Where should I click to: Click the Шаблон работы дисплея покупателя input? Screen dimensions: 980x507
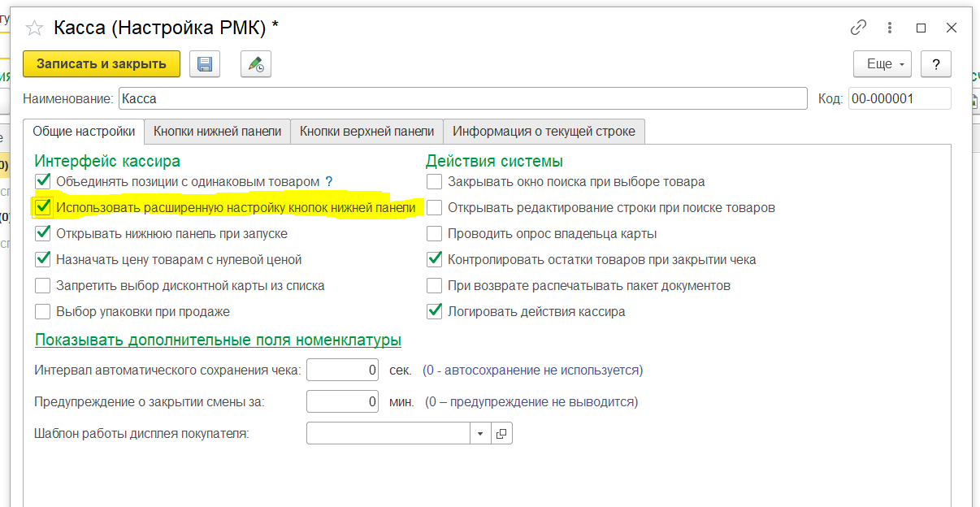coord(388,434)
